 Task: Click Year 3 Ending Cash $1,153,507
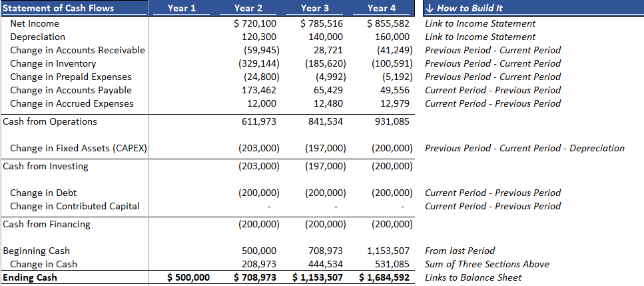(x=318, y=277)
